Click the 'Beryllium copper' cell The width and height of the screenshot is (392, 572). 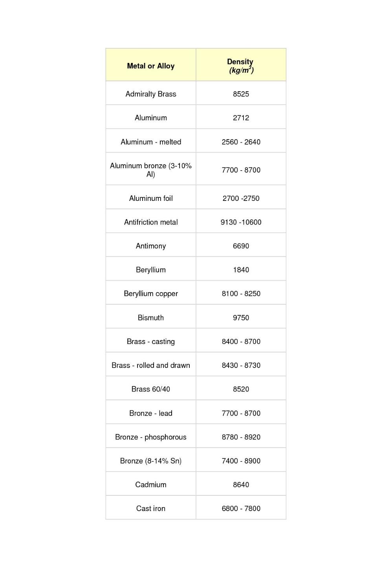[x=151, y=294]
